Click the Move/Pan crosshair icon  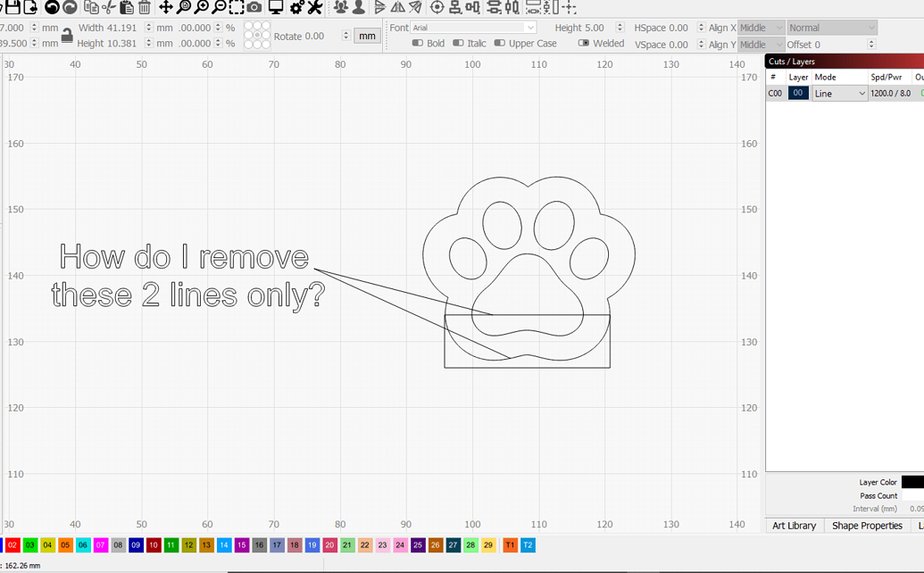165,7
